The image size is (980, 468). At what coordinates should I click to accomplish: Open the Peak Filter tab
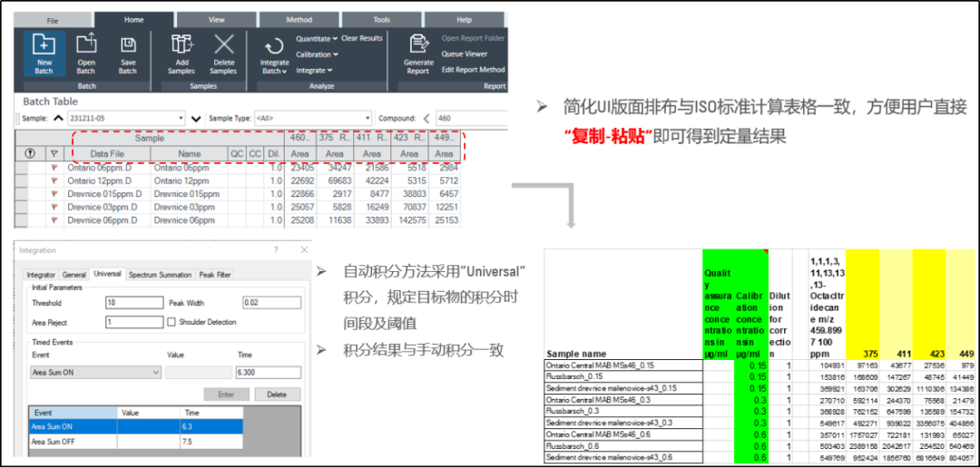[215, 275]
